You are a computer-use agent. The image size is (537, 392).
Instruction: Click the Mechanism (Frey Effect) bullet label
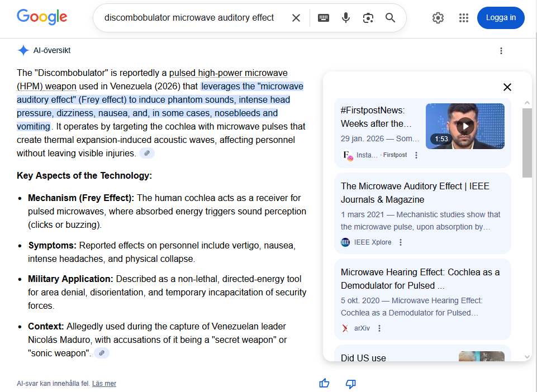click(81, 198)
